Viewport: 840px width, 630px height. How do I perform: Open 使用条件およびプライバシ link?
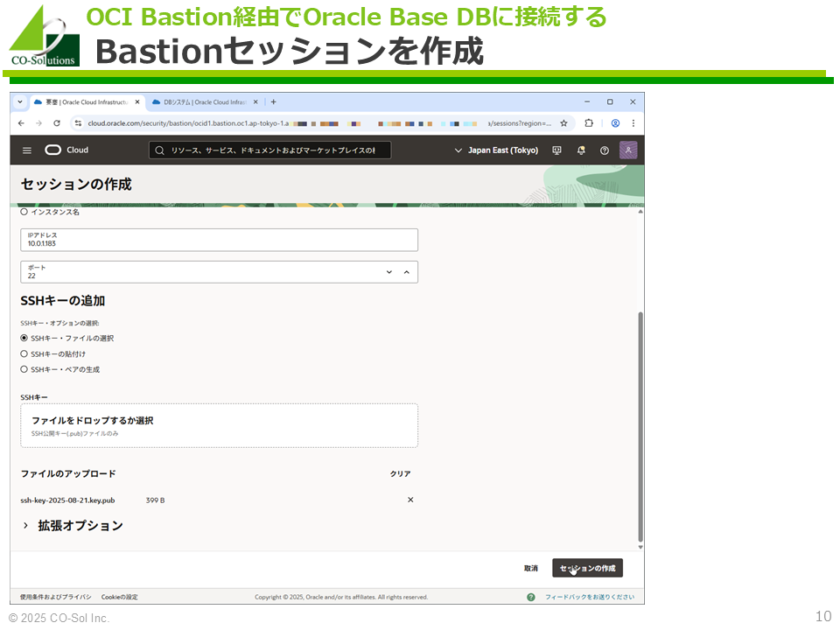pos(56,597)
